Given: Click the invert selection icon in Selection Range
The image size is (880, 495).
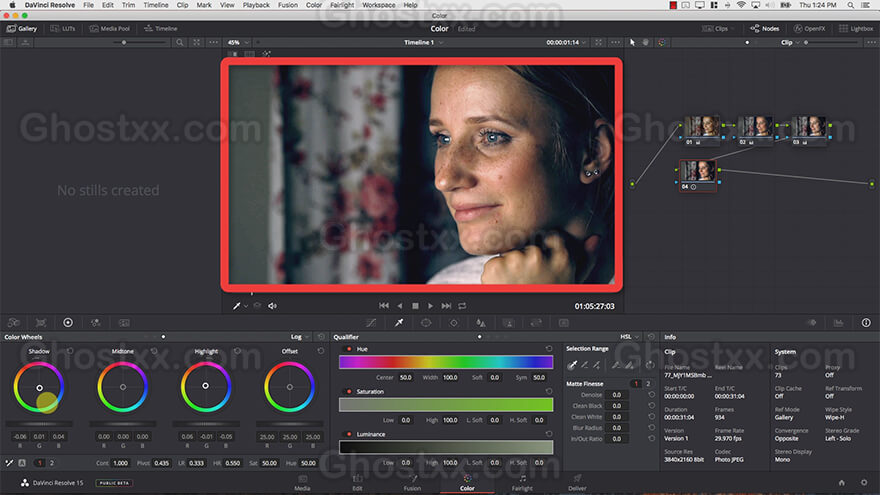Looking at the screenshot, I should click(650, 365).
